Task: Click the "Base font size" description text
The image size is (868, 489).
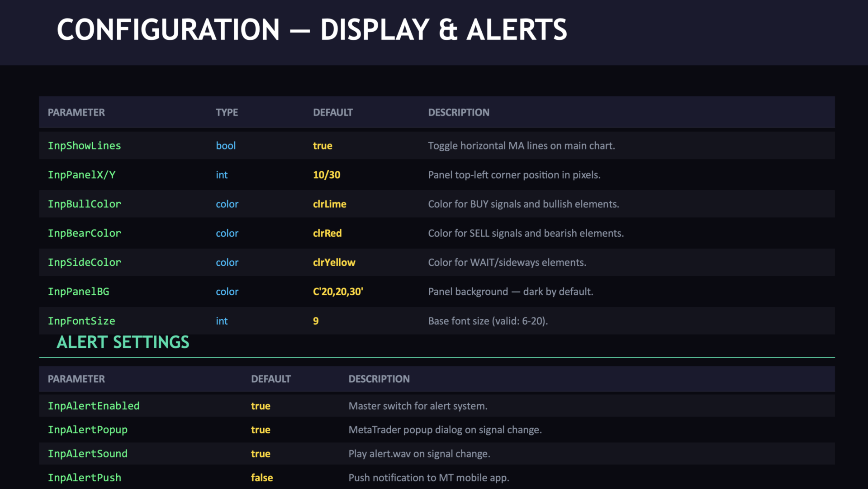Action: tap(488, 321)
